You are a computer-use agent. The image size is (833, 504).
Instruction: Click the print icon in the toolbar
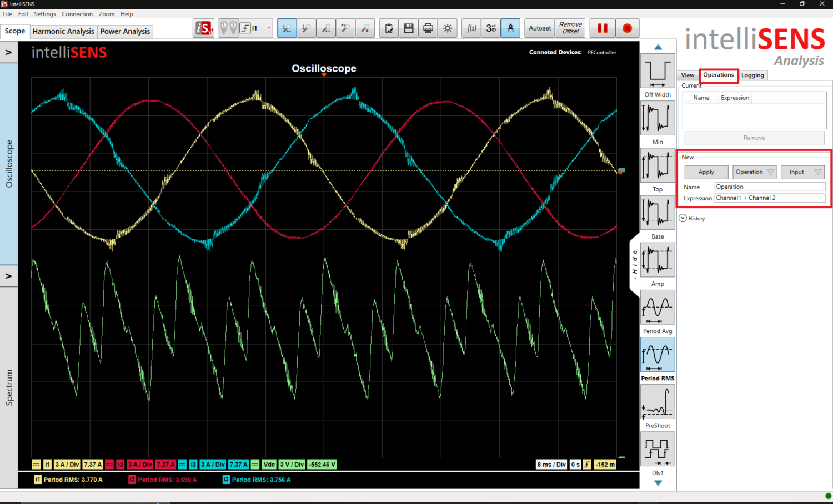click(428, 28)
